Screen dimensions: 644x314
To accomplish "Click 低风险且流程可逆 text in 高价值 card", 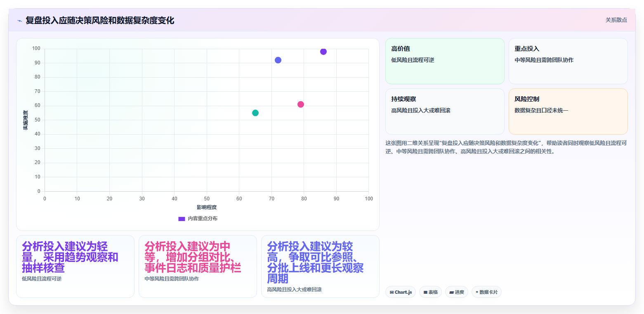I will click(x=413, y=60).
